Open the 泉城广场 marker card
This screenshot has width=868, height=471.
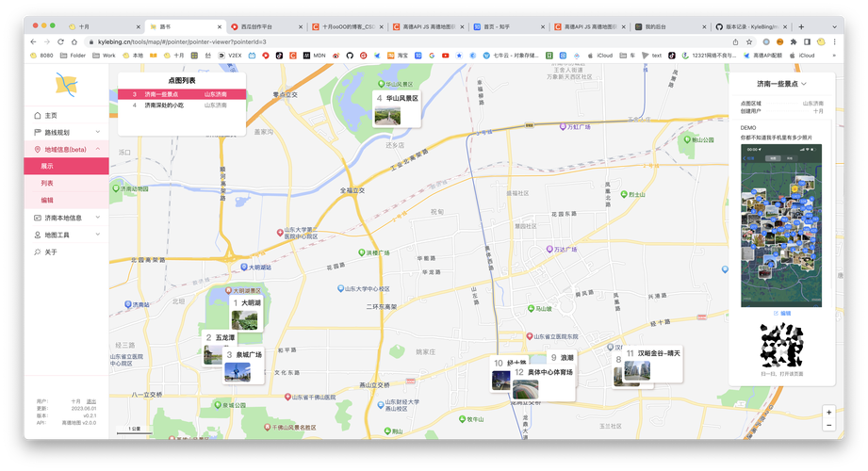pos(243,365)
